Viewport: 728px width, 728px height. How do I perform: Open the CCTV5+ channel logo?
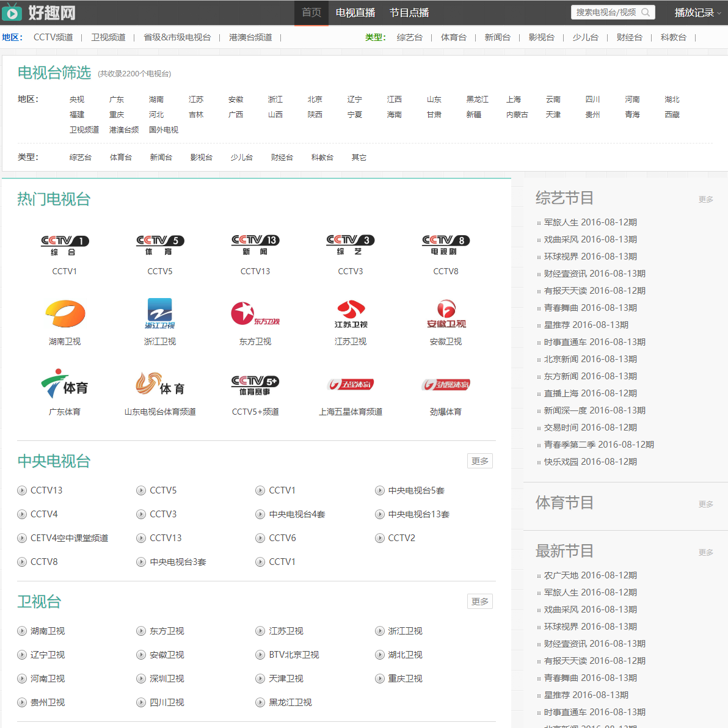(255, 385)
